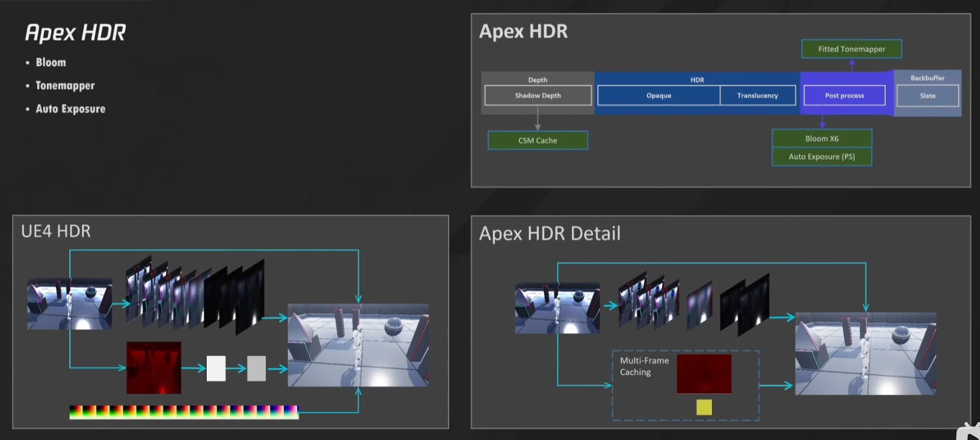
Task: Select the Slate backbuffer block
Action: coord(927,96)
